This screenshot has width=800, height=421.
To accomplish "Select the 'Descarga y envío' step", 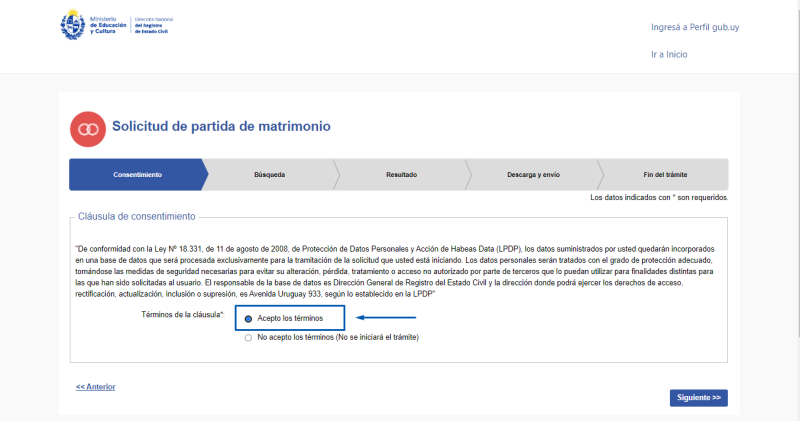I will tap(533, 175).
